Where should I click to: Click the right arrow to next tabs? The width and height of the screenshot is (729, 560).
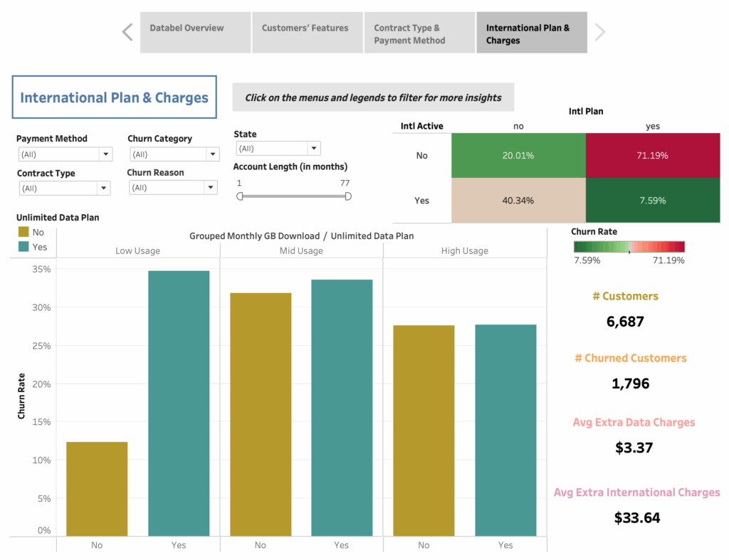point(600,32)
